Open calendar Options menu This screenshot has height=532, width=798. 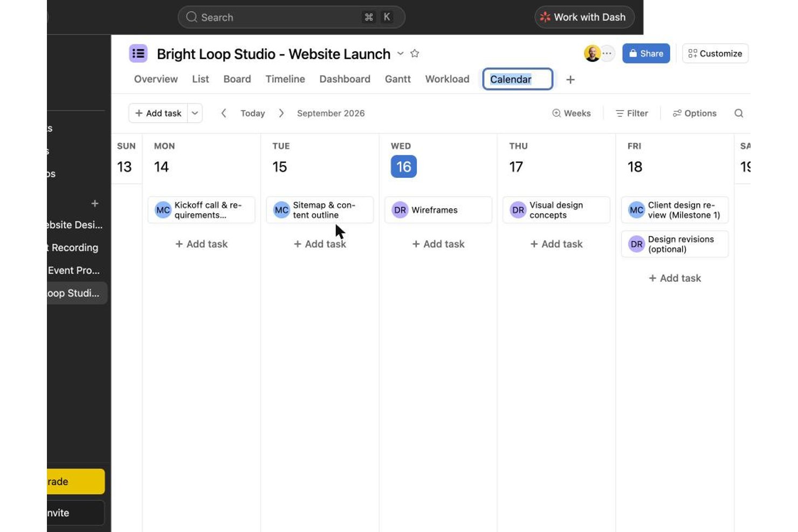694,113
